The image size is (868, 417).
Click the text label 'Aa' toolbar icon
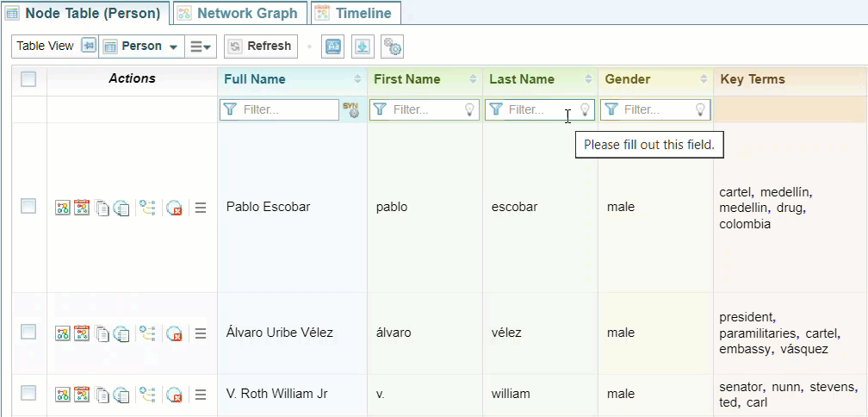tap(332, 47)
